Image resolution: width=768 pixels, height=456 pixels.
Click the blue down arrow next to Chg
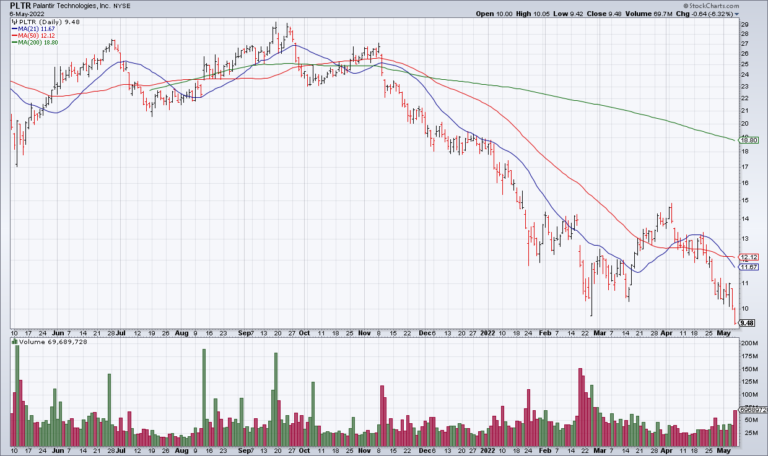(x=737, y=14)
